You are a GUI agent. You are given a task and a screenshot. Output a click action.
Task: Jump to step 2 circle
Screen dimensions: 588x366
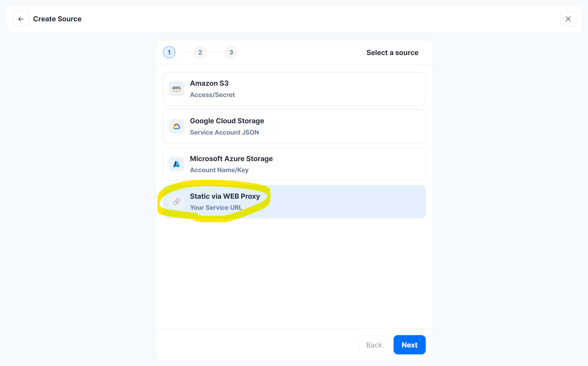point(200,53)
